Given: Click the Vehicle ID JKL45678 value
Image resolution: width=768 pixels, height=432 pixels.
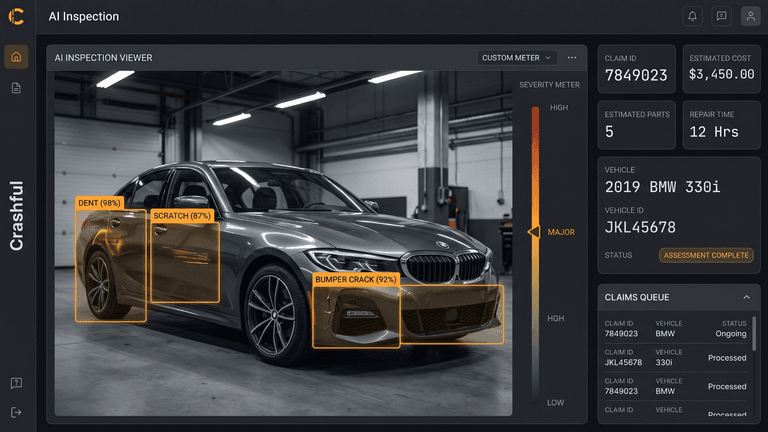Looking at the screenshot, I should pyautogui.click(x=640, y=227).
